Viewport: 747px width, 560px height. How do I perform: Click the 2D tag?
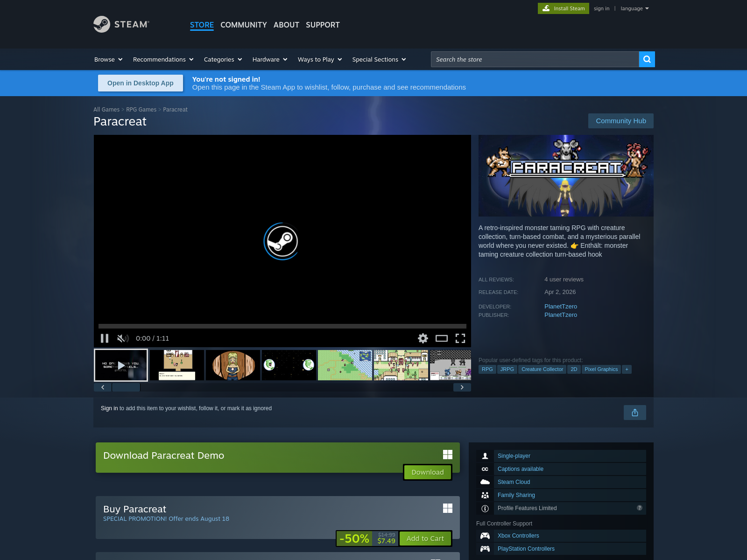coord(574,369)
